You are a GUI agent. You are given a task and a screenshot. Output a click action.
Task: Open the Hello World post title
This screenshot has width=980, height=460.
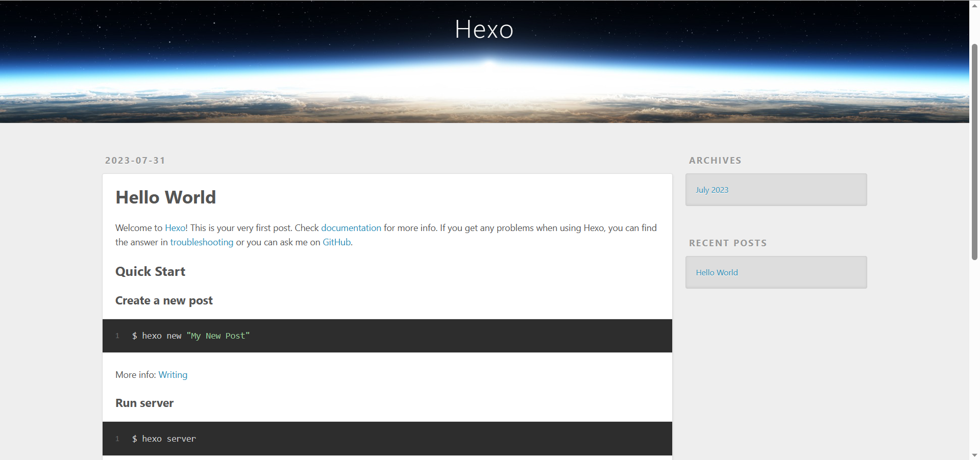pos(165,197)
